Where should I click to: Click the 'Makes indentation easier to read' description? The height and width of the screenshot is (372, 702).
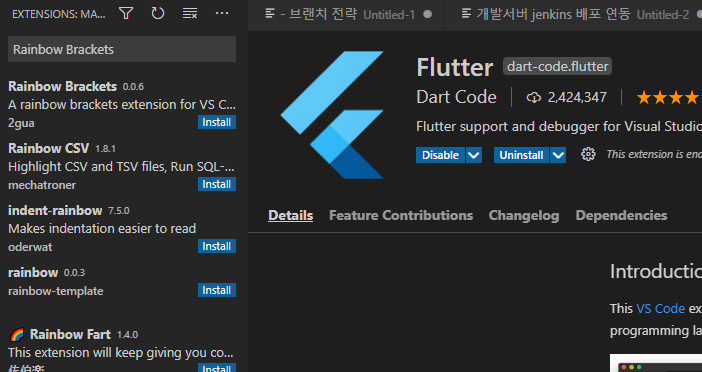point(102,229)
